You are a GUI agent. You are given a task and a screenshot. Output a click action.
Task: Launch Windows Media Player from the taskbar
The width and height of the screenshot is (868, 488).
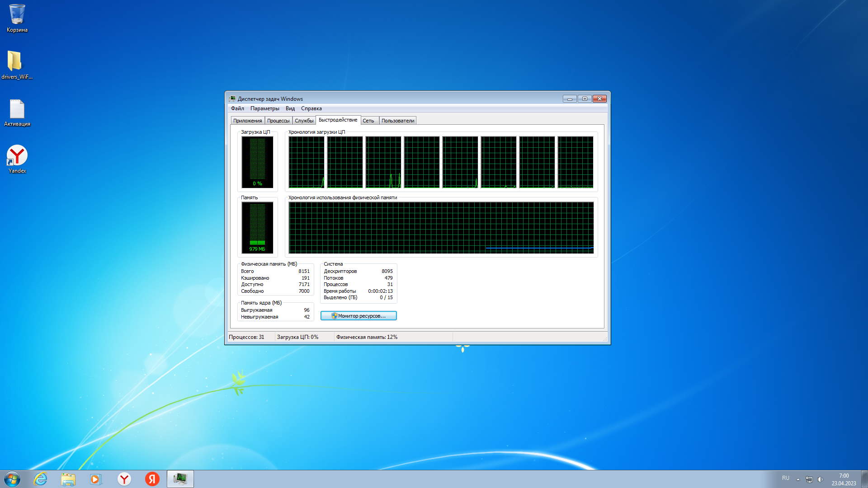(96, 479)
